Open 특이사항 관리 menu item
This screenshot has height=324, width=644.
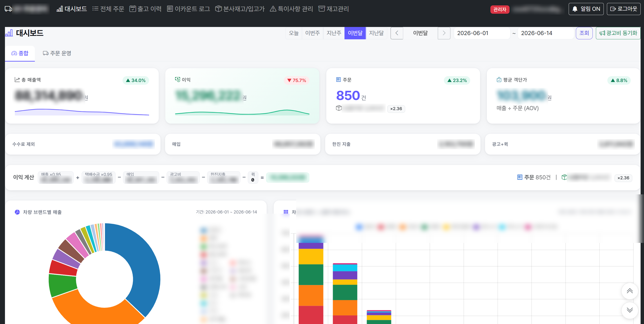click(291, 9)
